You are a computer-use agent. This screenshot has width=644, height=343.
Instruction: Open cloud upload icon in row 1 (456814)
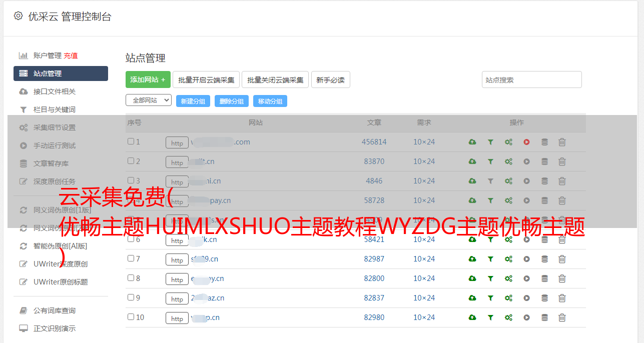pyautogui.click(x=472, y=142)
